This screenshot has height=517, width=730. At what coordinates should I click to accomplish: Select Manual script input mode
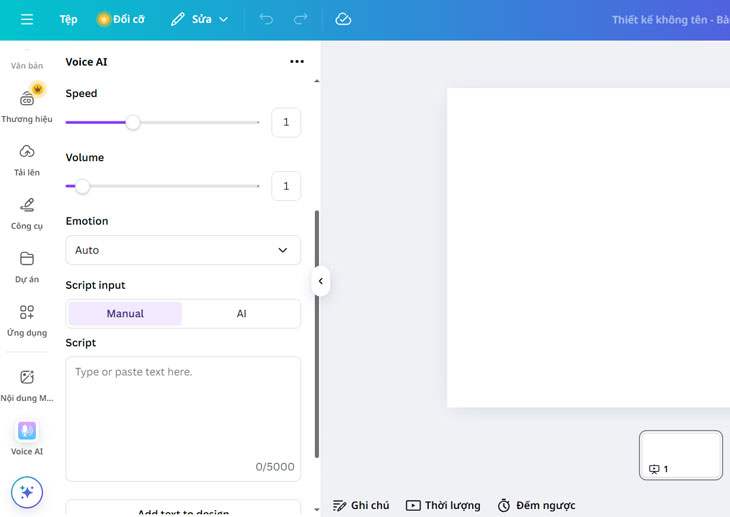coord(125,314)
